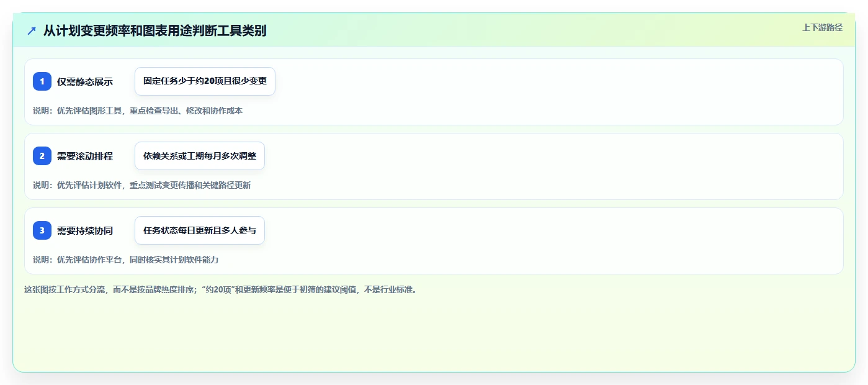Click the note about 优先评估协作平台

click(126, 260)
